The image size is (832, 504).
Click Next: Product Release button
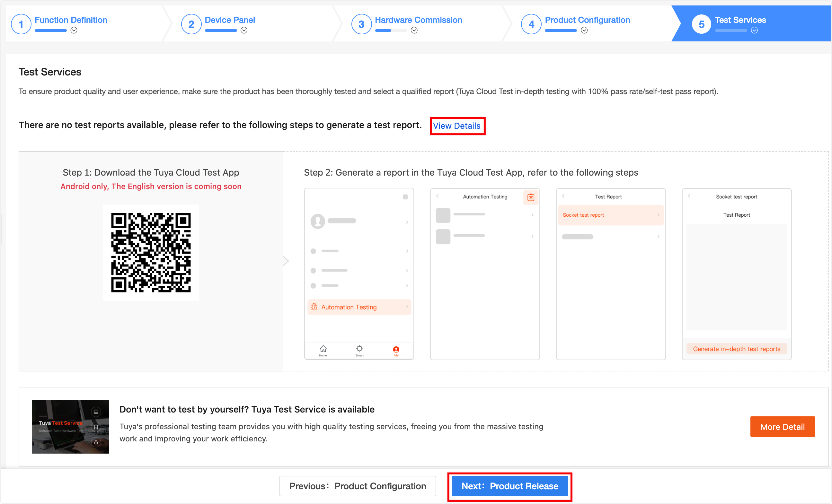point(509,486)
